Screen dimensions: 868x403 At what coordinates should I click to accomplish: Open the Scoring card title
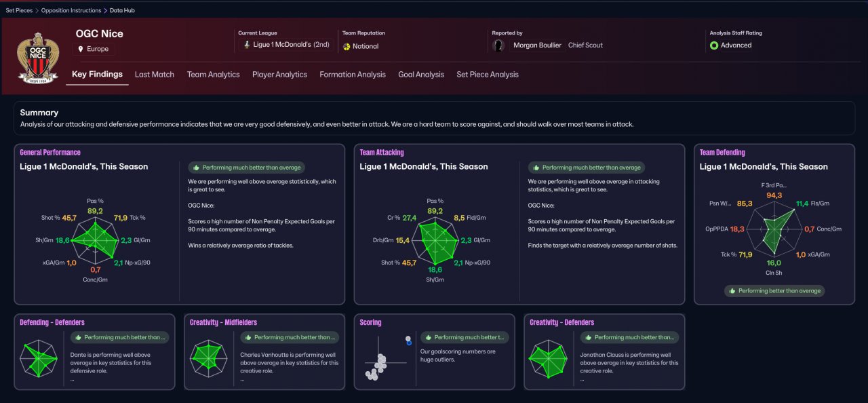tap(371, 322)
